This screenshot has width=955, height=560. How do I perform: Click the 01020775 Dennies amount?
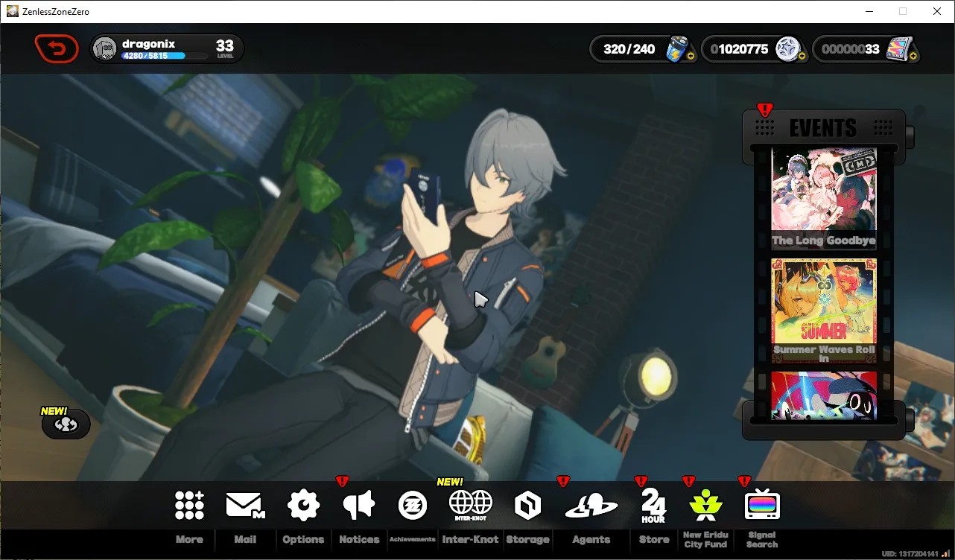pyautogui.click(x=739, y=49)
